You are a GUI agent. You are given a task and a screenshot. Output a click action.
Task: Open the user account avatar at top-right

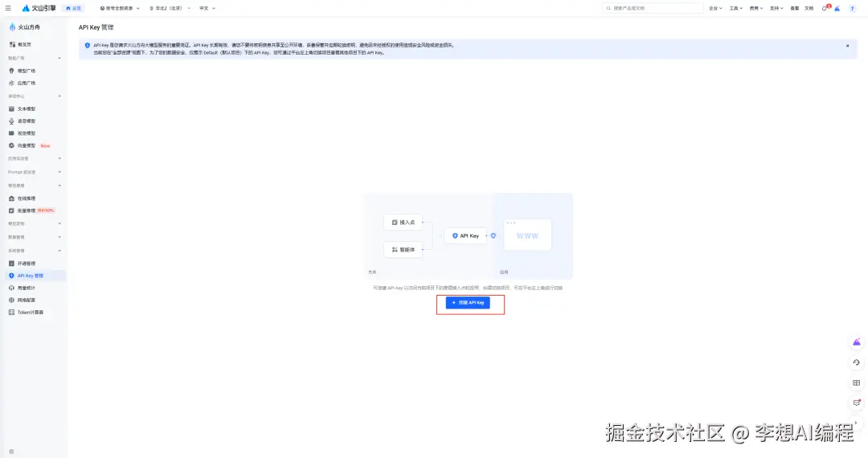click(x=852, y=8)
